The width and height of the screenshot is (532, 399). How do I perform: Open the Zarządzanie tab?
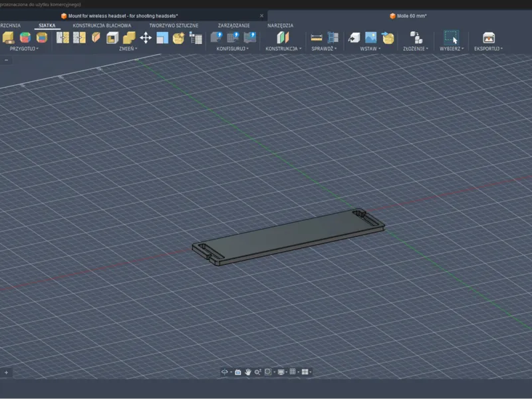(234, 25)
